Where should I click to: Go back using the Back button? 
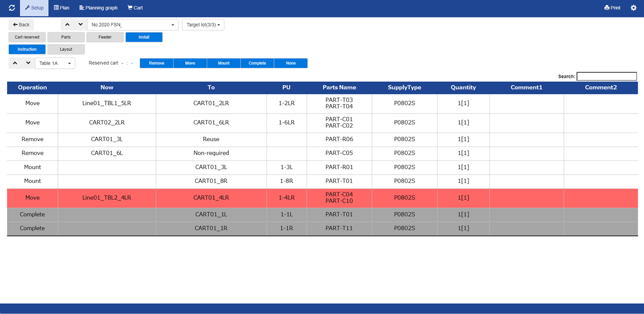tap(21, 25)
